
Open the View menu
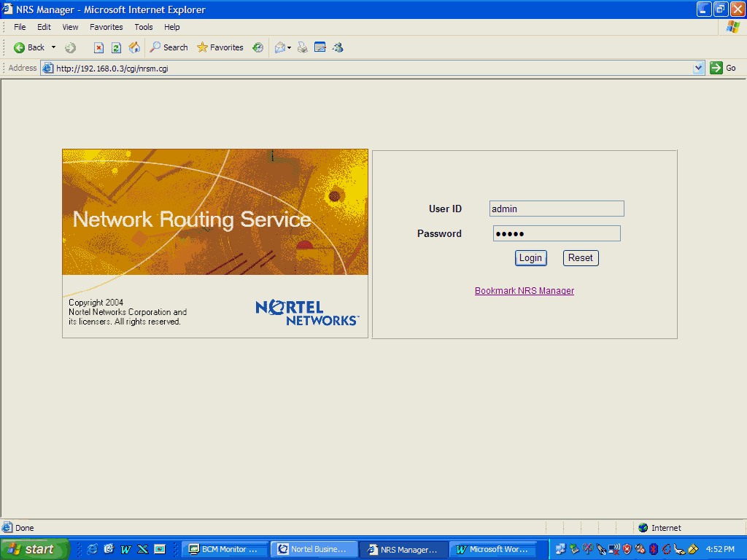(x=70, y=27)
